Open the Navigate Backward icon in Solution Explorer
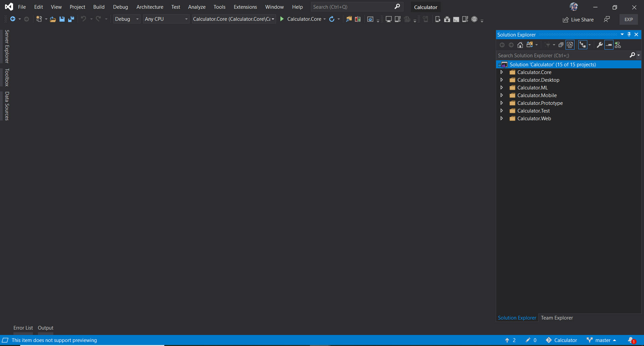Image resolution: width=644 pixels, height=346 pixels. click(x=502, y=45)
